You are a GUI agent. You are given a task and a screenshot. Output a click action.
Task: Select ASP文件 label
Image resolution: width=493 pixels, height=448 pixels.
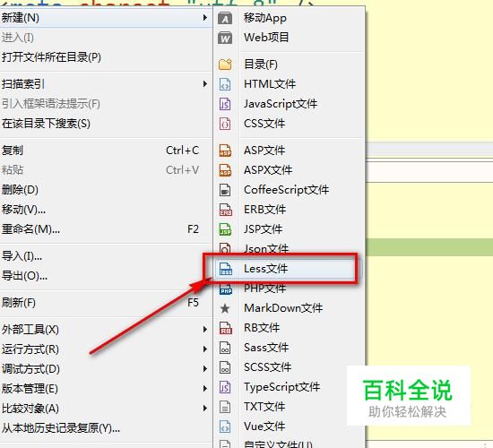pos(264,151)
